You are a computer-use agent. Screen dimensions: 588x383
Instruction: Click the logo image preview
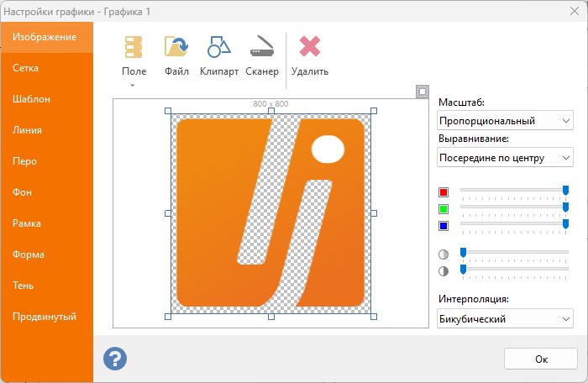tap(270, 213)
